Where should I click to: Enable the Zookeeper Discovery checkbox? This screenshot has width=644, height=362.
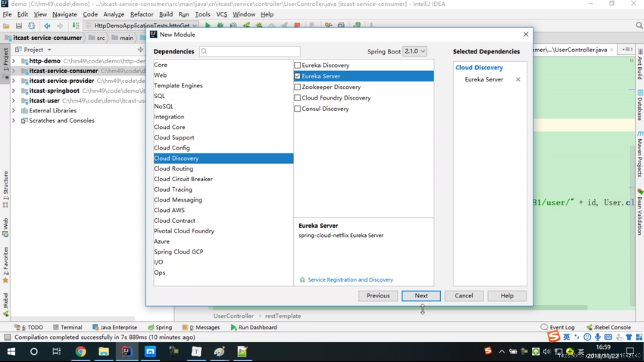(x=297, y=86)
